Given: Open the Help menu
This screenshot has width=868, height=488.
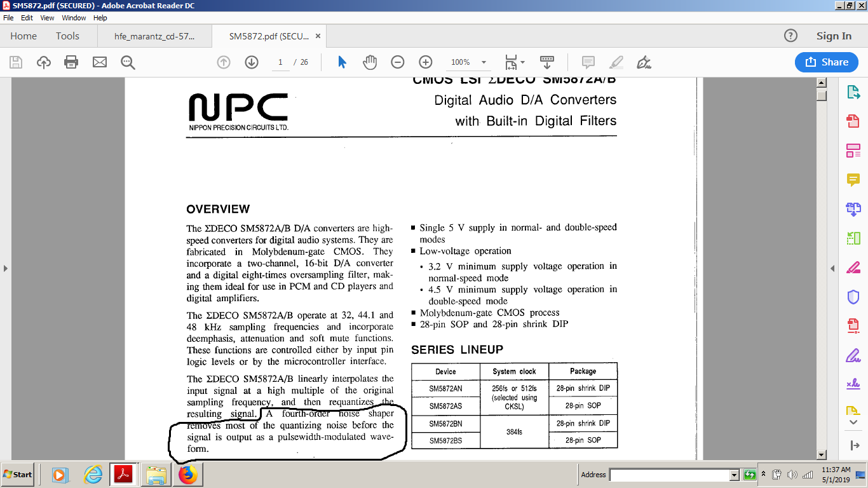Looking at the screenshot, I should [x=100, y=18].
